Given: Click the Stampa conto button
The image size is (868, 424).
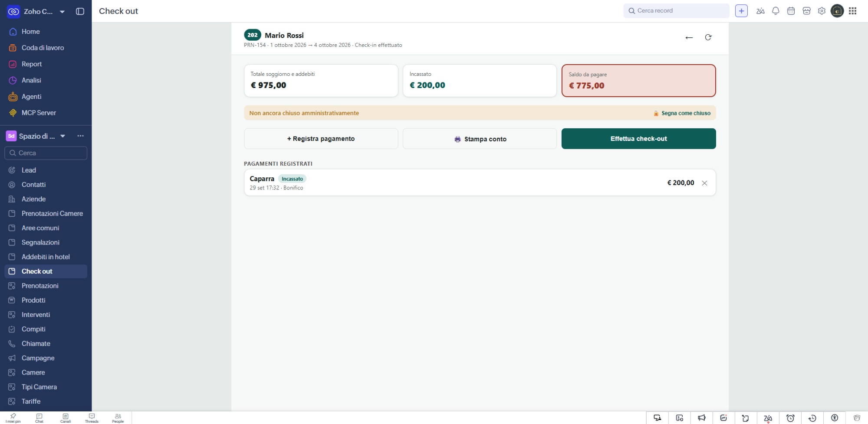Looking at the screenshot, I should click(480, 139).
